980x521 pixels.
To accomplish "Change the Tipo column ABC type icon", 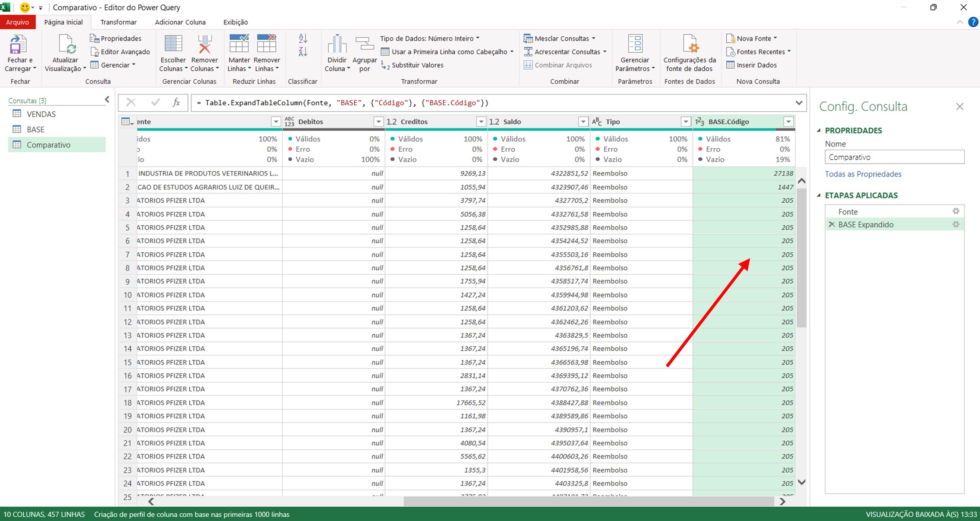I will point(597,122).
